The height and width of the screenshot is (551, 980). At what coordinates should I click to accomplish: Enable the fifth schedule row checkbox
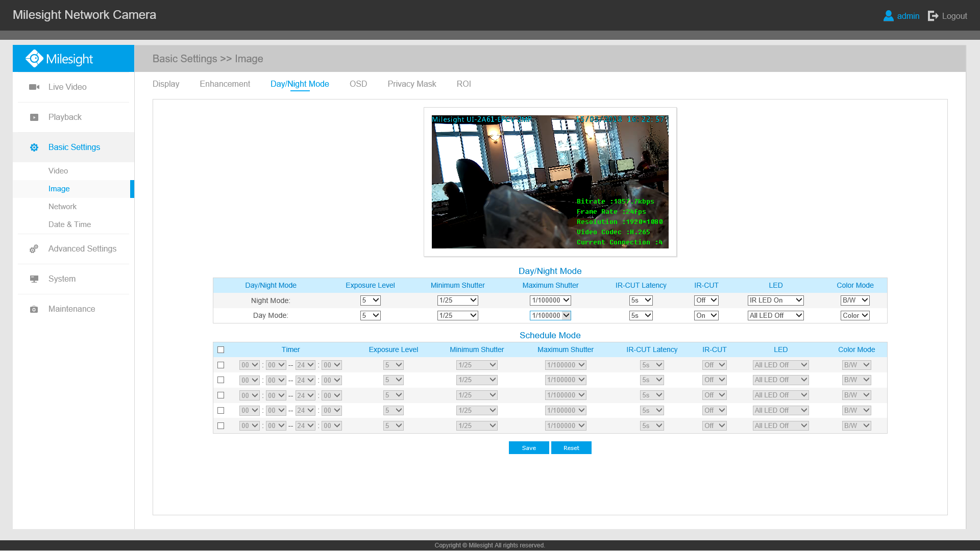point(221,426)
